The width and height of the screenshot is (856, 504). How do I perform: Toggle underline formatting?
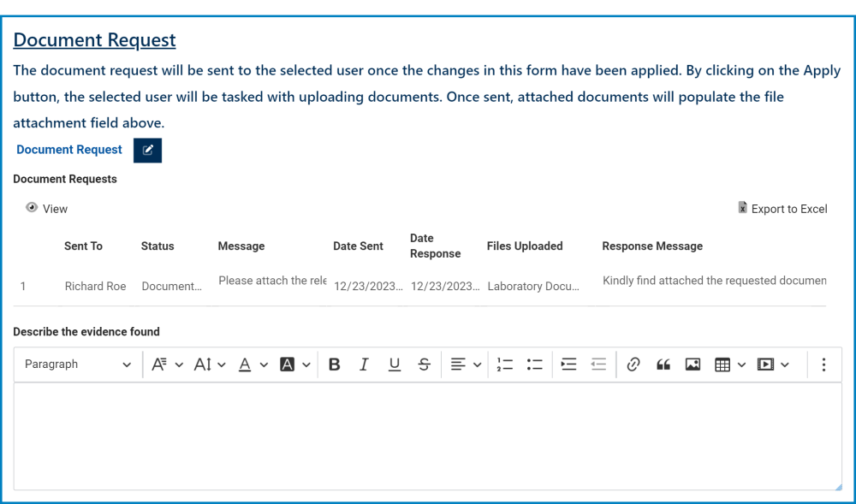[394, 365]
